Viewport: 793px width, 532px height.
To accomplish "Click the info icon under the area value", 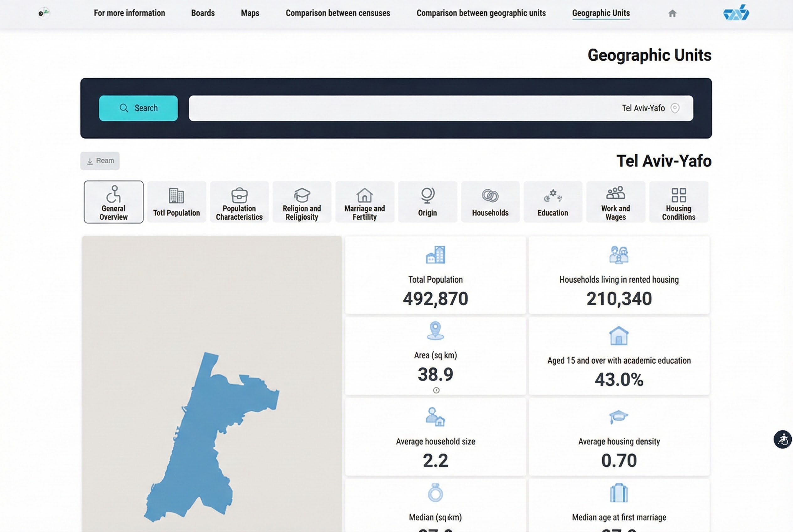I will tap(436, 390).
